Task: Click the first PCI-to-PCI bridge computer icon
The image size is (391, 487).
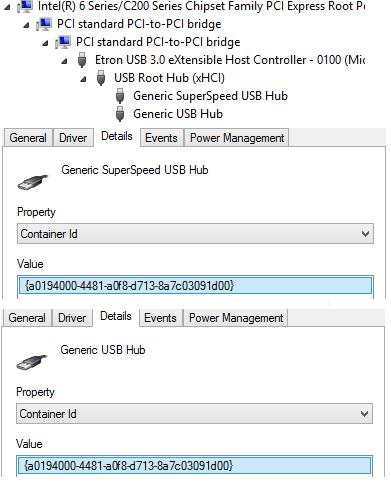Action: click(x=44, y=24)
